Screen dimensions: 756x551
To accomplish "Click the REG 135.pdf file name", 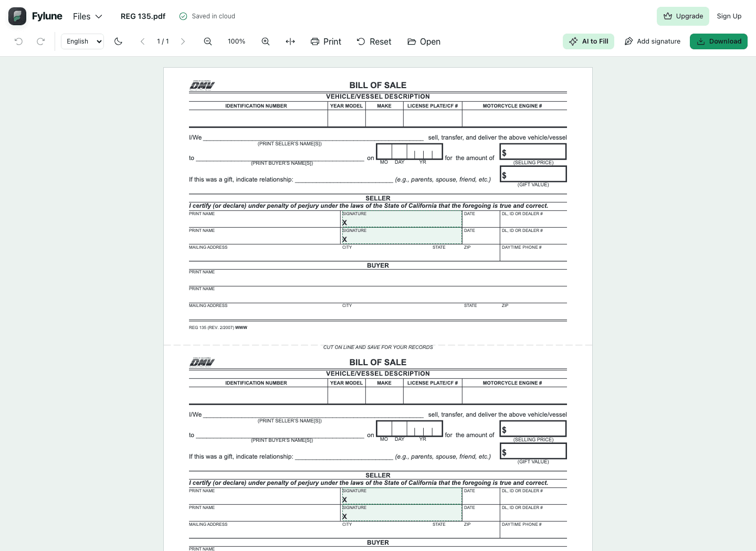I will click(143, 16).
